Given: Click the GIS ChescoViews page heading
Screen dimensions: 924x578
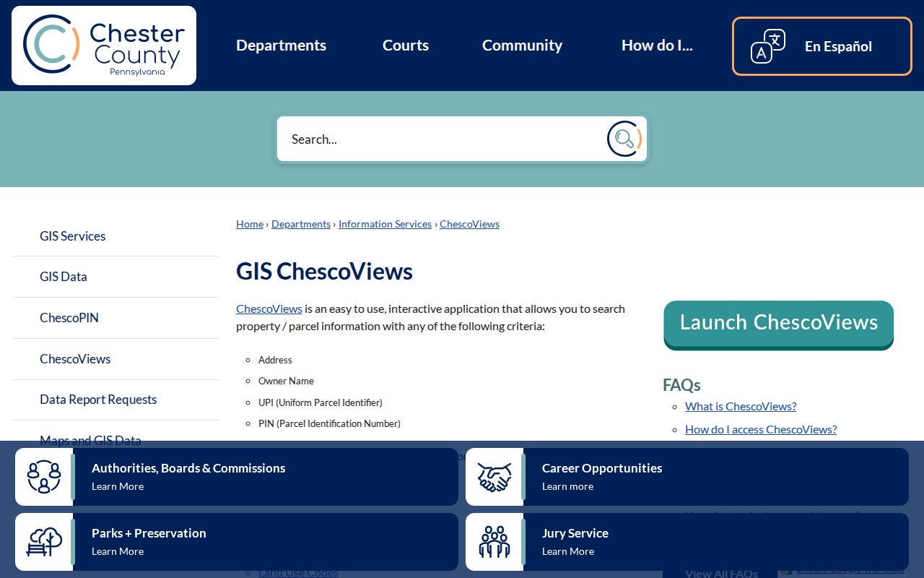Looking at the screenshot, I should point(324,272).
